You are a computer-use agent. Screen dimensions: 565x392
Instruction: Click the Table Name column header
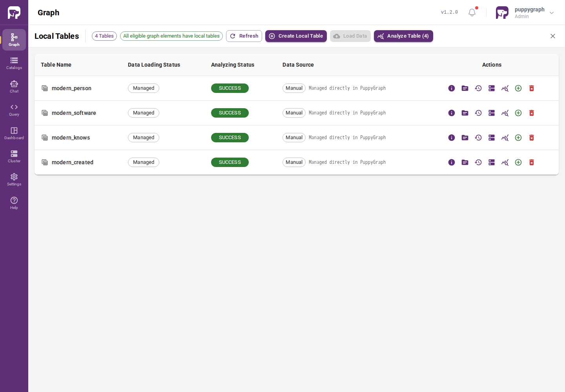point(56,65)
